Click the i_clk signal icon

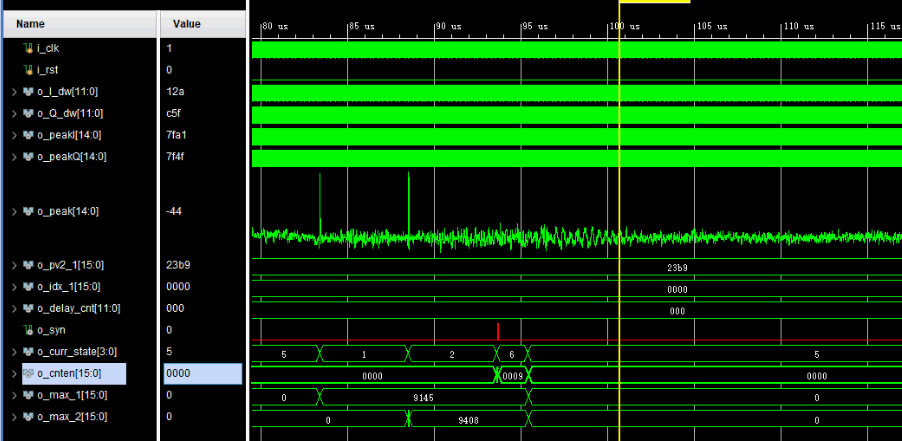(28, 48)
